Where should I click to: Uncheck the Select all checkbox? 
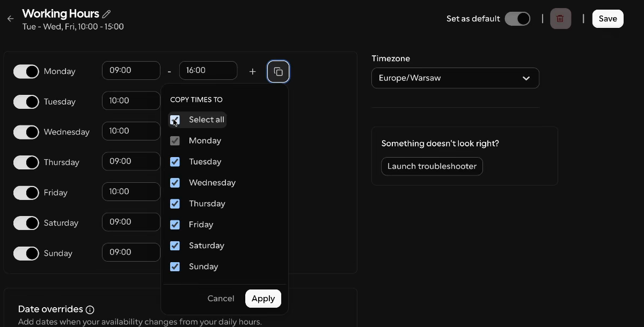coord(175,120)
